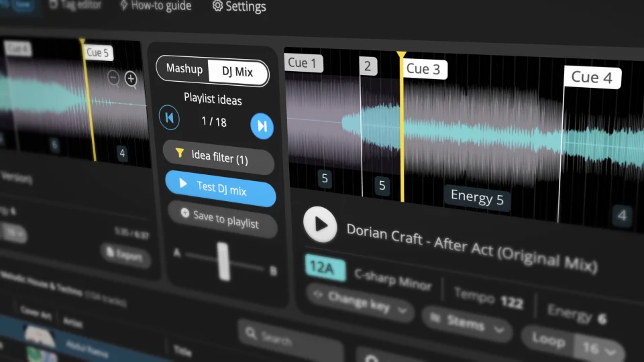Click the 12A key badge
This screenshot has height=362, width=644.
(325, 268)
